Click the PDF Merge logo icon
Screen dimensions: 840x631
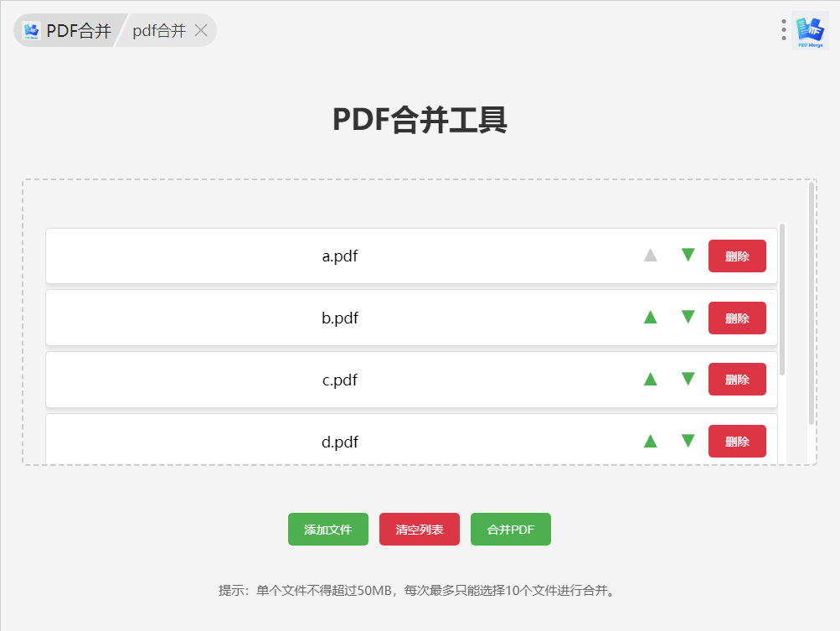[x=810, y=31]
